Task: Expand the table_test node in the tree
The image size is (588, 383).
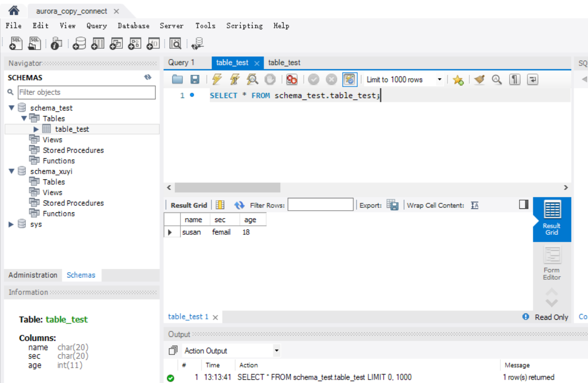Action: pos(37,129)
